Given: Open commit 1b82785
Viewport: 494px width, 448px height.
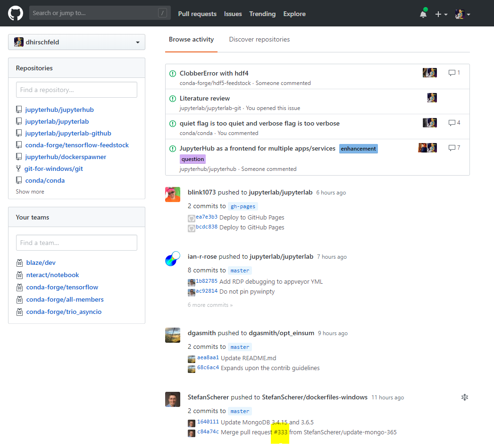Looking at the screenshot, I should pos(207,281).
